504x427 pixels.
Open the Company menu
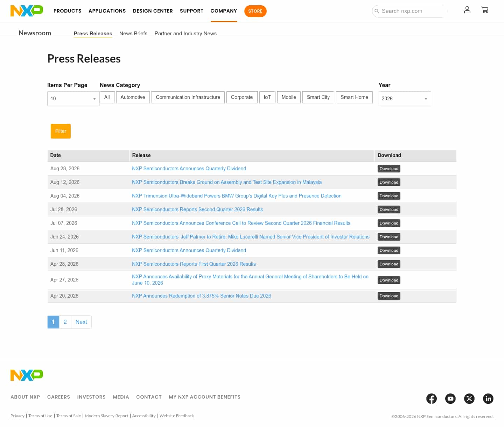[224, 11]
